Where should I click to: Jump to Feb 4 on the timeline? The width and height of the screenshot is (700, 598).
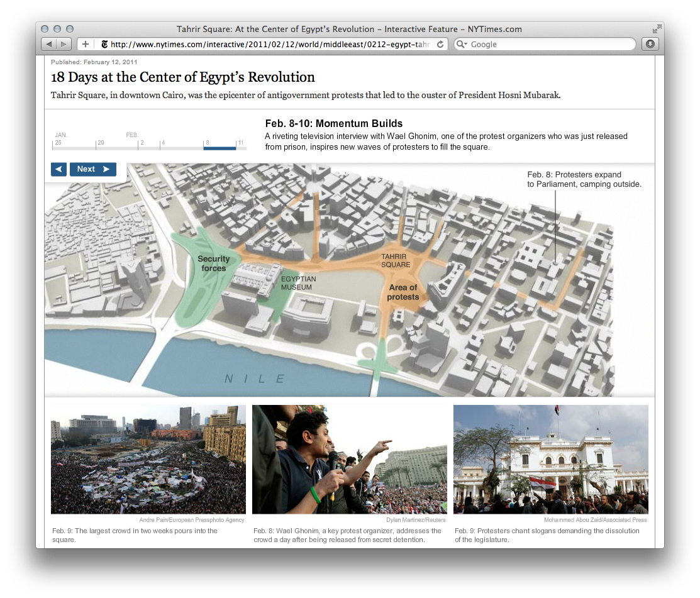click(162, 145)
